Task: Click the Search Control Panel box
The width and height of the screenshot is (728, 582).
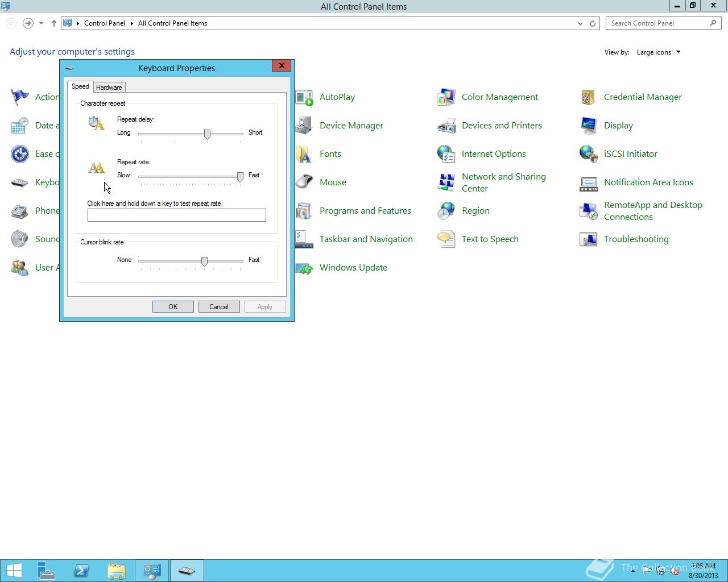Action: pos(663,23)
